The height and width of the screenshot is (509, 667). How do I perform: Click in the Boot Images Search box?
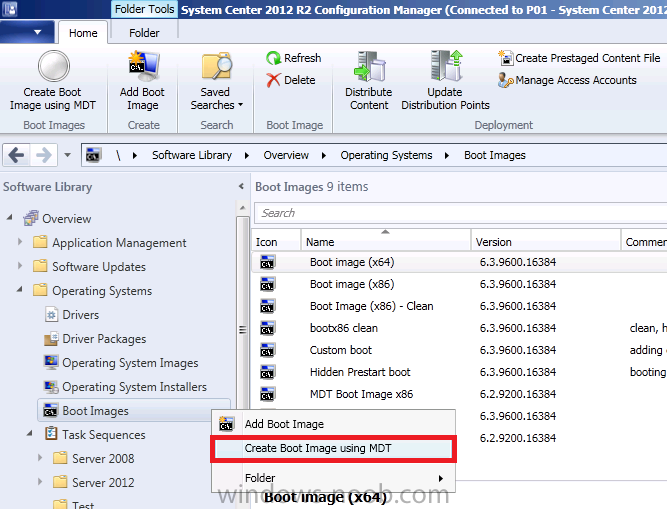(460, 213)
